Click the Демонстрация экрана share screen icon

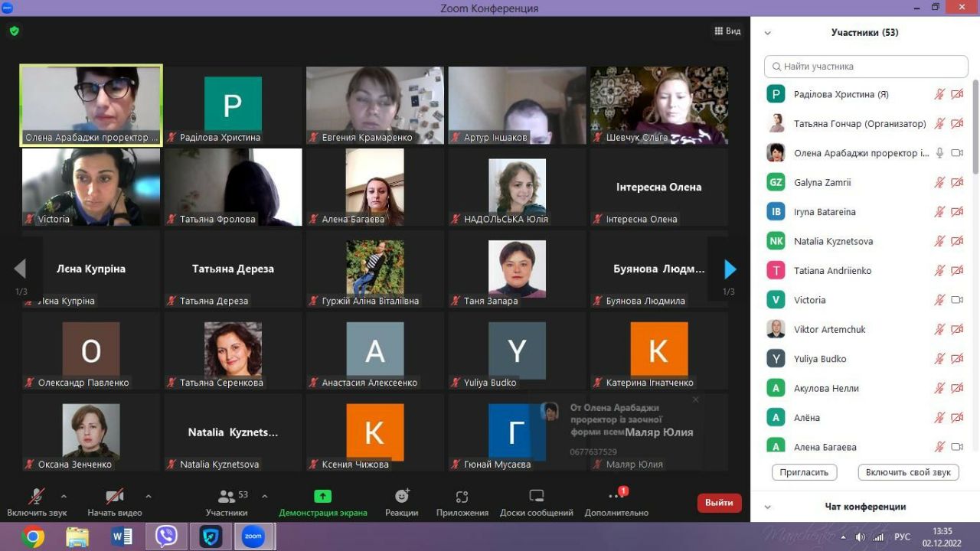click(322, 497)
